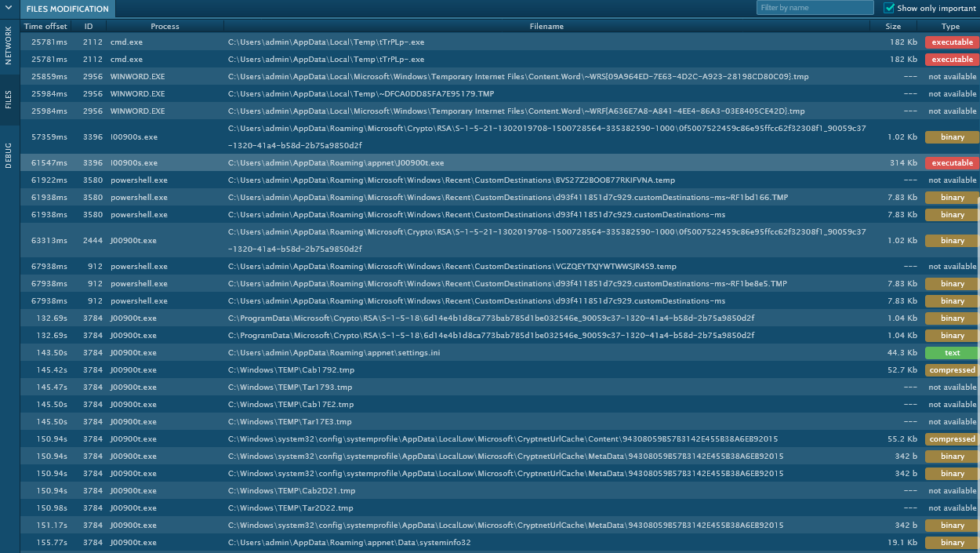Select the Tar17E3.tmp file path

290,422
